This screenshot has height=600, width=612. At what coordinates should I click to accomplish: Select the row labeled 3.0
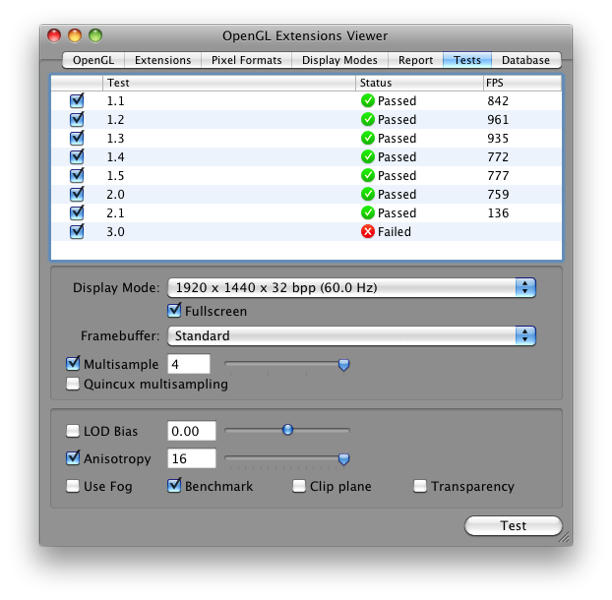click(306, 231)
